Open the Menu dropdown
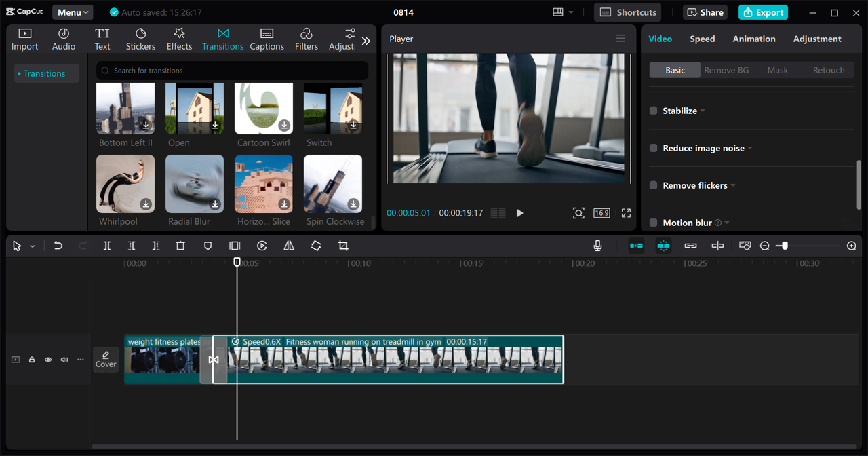The width and height of the screenshot is (868, 456). (73, 12)
